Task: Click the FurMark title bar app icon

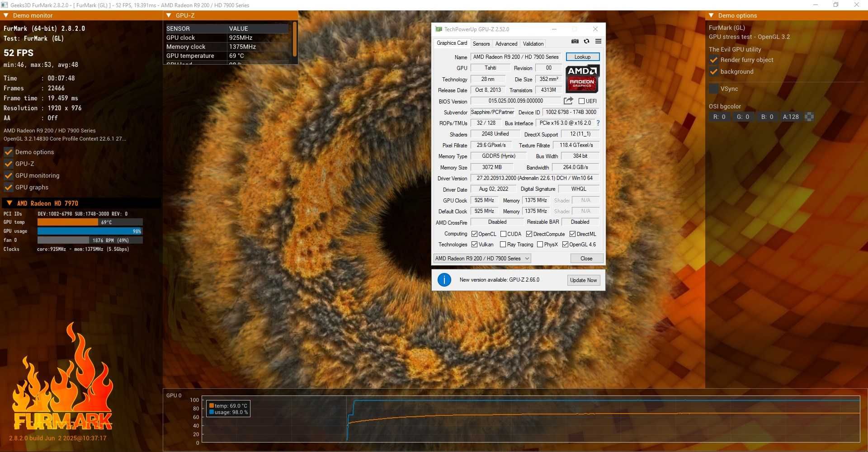Action: [5, 5]
